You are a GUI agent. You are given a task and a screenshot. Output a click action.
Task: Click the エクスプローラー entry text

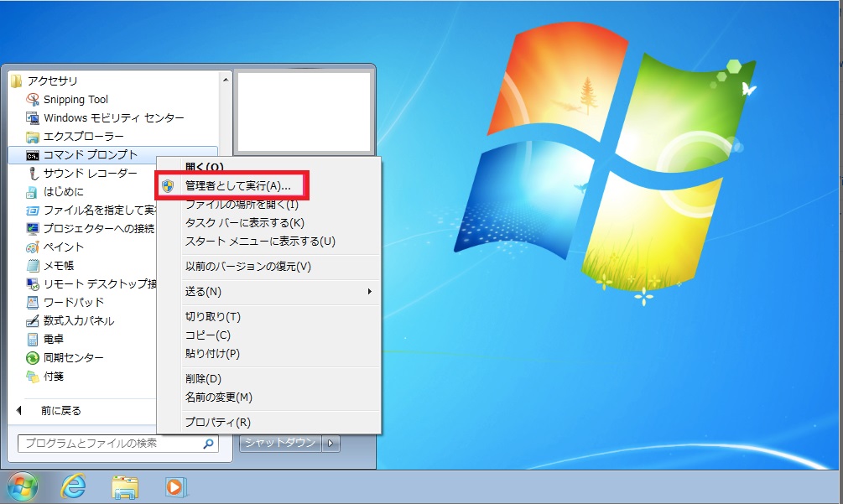point(84,137)
